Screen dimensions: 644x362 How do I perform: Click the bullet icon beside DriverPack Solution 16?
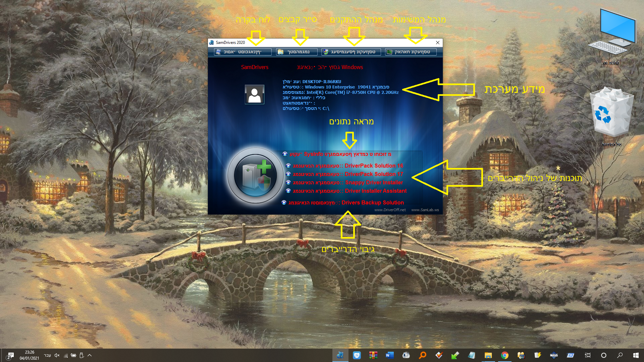pos(288,166)
